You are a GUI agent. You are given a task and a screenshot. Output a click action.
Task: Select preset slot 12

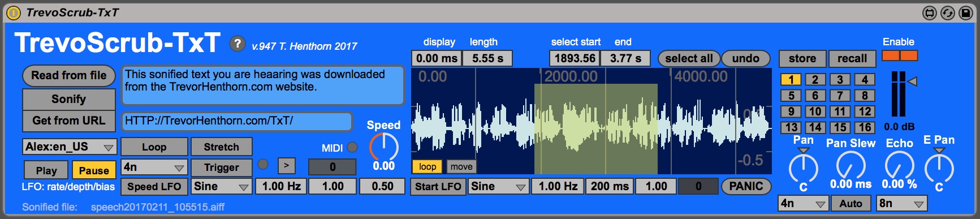(x=865, y=111)
